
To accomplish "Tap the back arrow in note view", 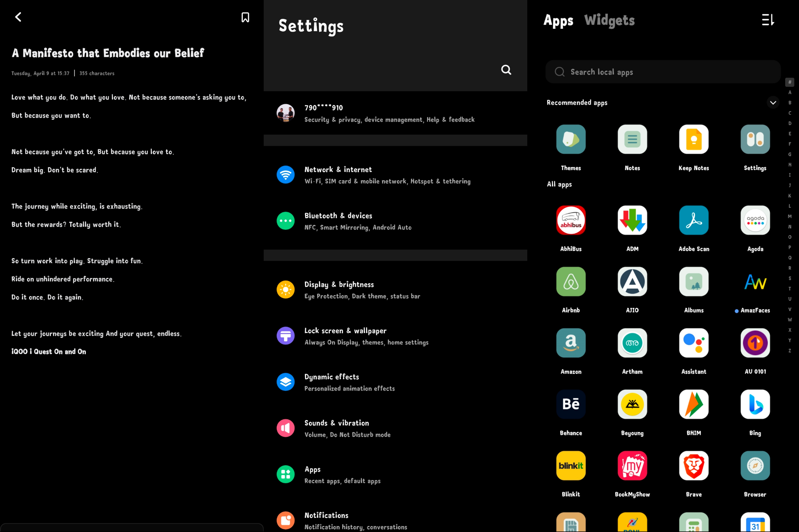I will coord(18,17).
